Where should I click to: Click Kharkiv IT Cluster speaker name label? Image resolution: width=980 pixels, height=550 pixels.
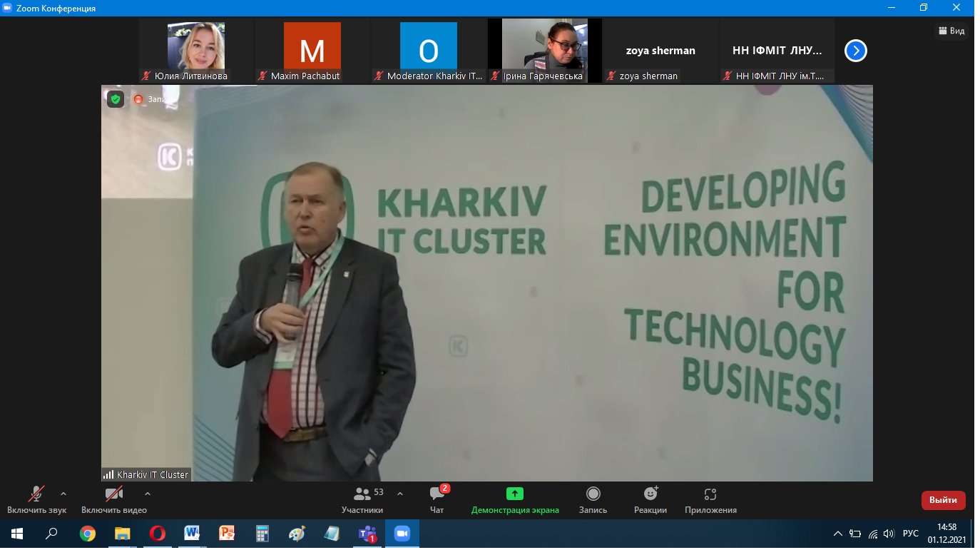tap(146, 474)
